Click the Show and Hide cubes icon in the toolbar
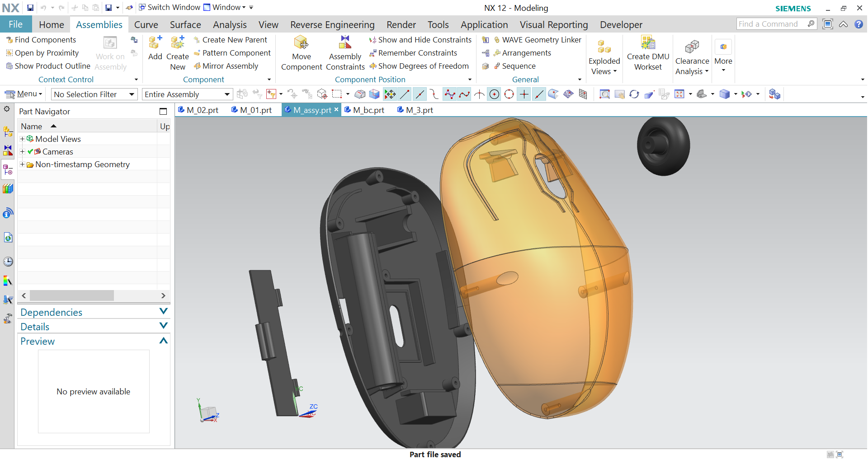This screenshot has height=459, width=868. pos(774,94)
